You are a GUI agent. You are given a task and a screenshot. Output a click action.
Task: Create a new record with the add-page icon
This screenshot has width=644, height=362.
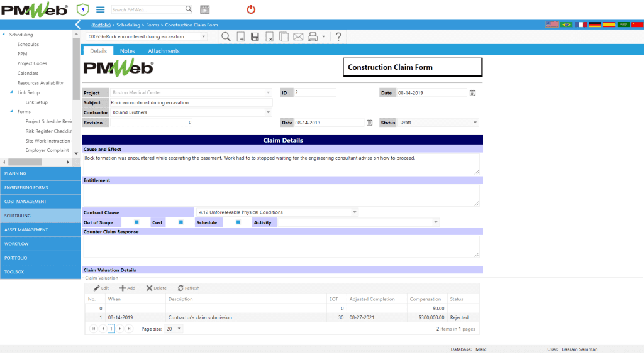241,36
